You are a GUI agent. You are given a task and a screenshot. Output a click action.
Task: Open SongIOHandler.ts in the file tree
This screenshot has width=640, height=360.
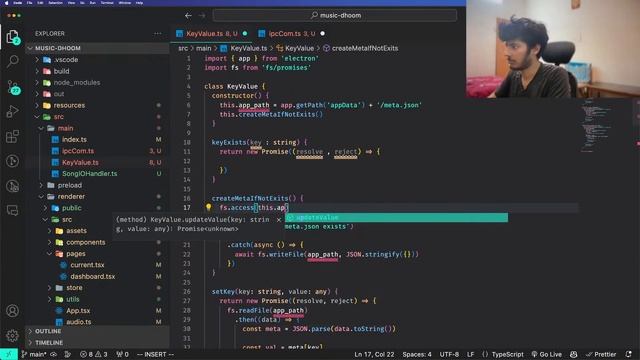coord(98,174)
